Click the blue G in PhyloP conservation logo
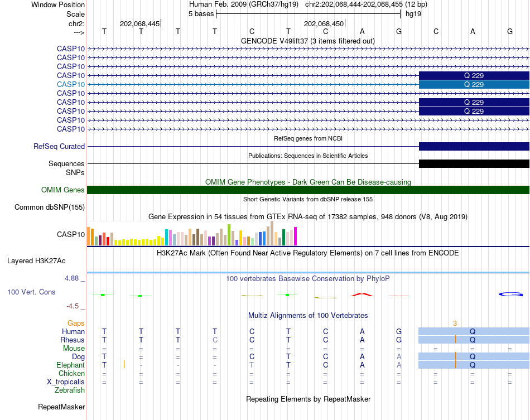The height and width of the screenshot is (420, 530). tap(510, 295)
